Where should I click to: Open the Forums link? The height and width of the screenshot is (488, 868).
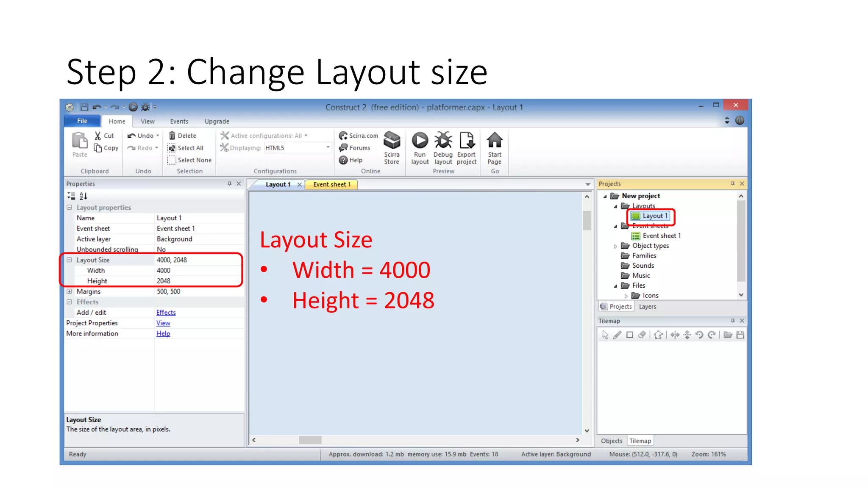(355, 148)
